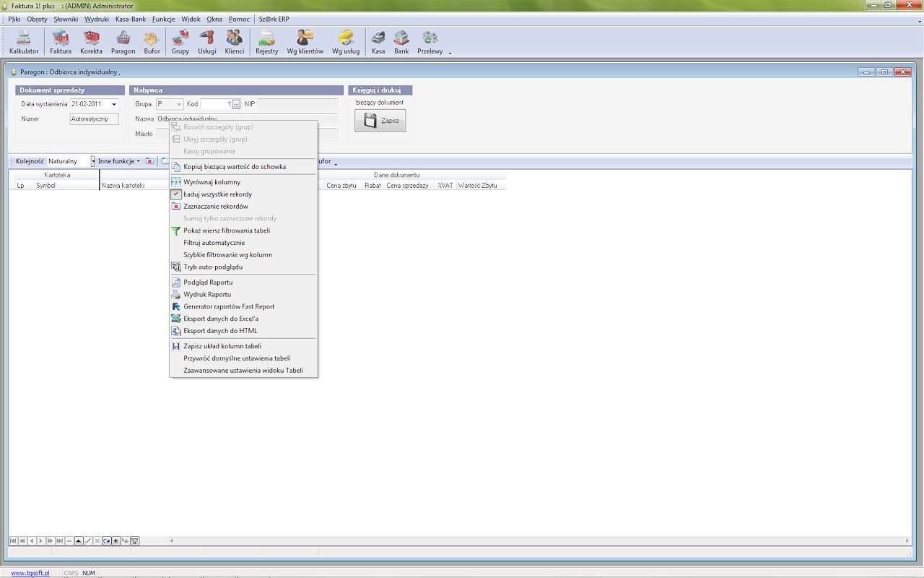Click the NIP input field

297,104
